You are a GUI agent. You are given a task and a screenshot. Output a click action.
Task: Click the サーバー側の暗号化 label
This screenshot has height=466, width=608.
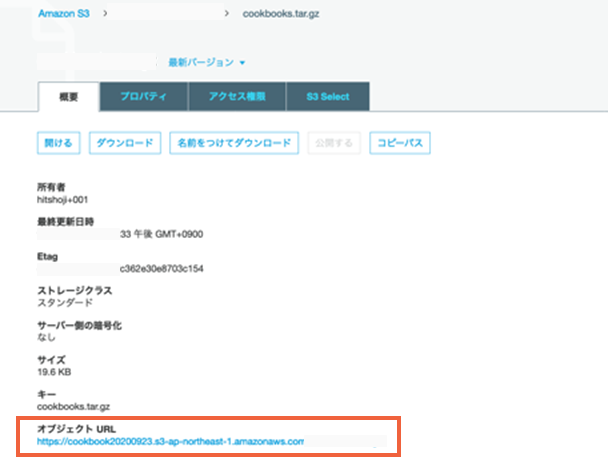pyautogui.click(x=79, y=325)
